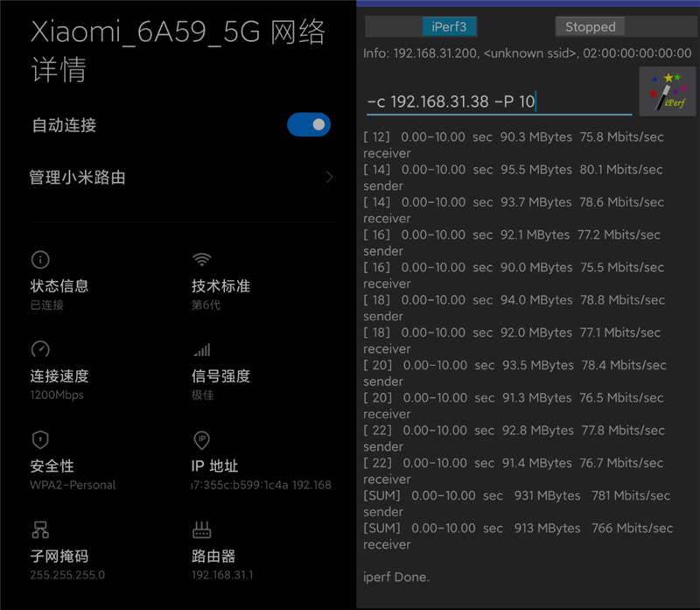Click the 安全性 shield icon
This screenshot has width=700, height=610.
point(40,439)
